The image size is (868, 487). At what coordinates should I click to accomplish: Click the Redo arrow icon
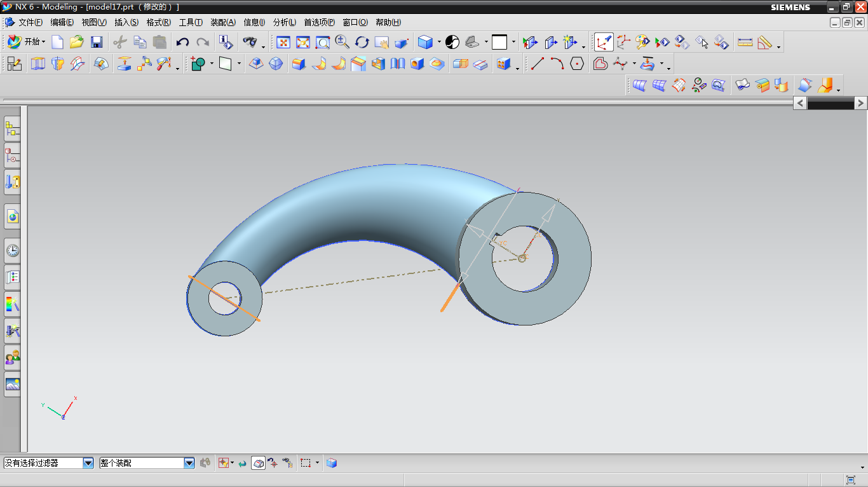pyautogui.click(x=203, y=43)
